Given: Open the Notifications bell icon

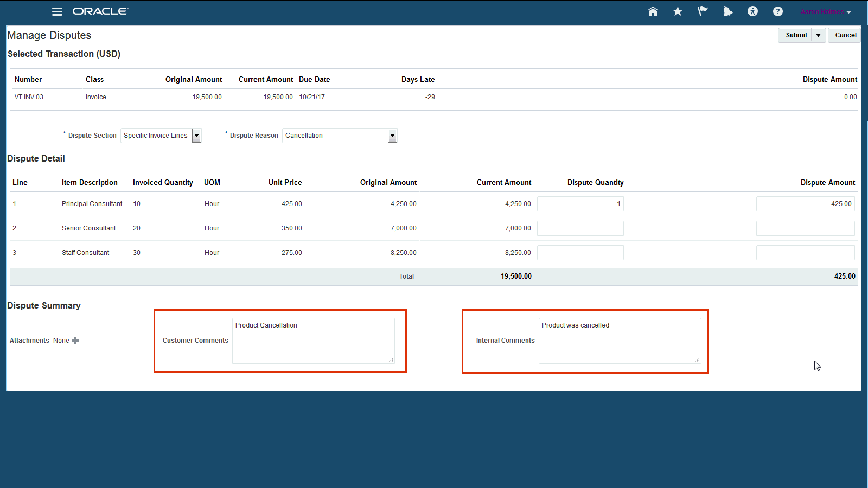Looking at the screenshot, I should point(727,11).
